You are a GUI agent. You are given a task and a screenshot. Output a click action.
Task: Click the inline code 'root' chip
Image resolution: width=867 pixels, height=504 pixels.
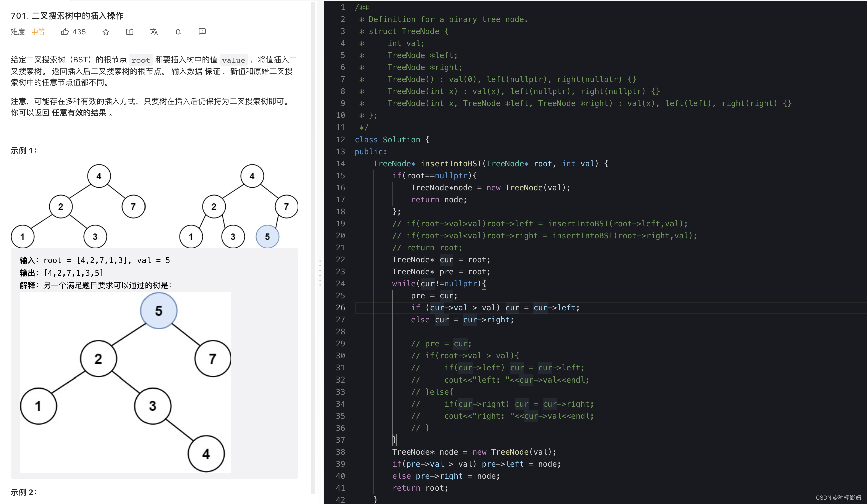pos(141,60)
